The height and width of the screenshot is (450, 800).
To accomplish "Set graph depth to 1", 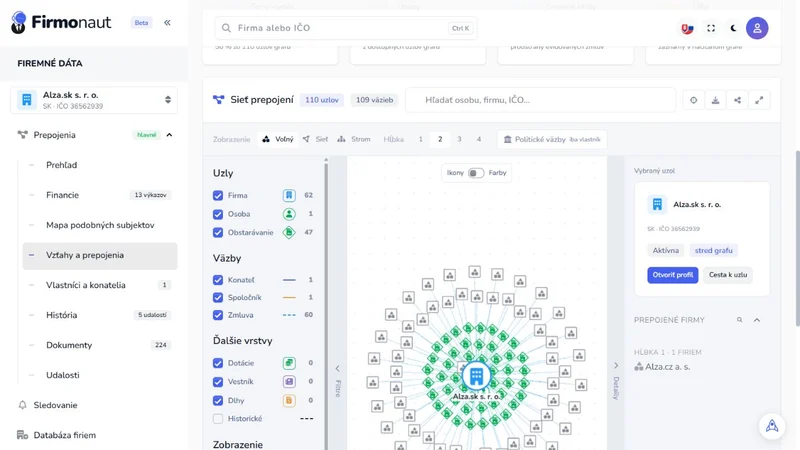I will click(x=420, y=139).
